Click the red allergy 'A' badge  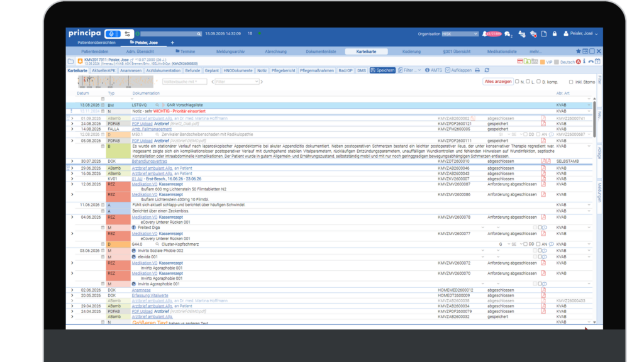579,62
